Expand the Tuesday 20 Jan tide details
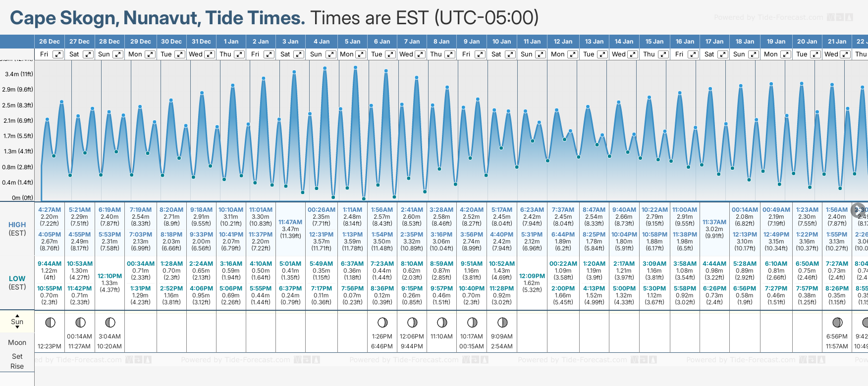Screen dimensions: 868x386 click(x=815, y=54)
